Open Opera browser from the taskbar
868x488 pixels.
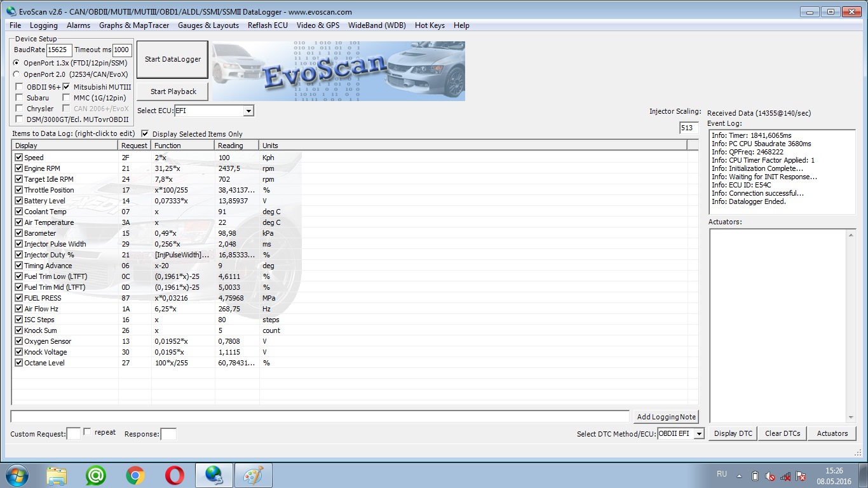click(x=174, y=475)
